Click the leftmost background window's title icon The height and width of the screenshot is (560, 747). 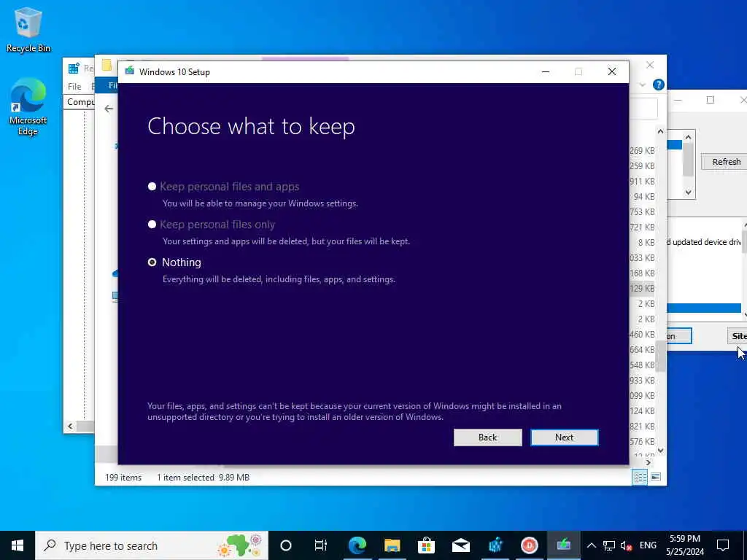pos(74,69)
